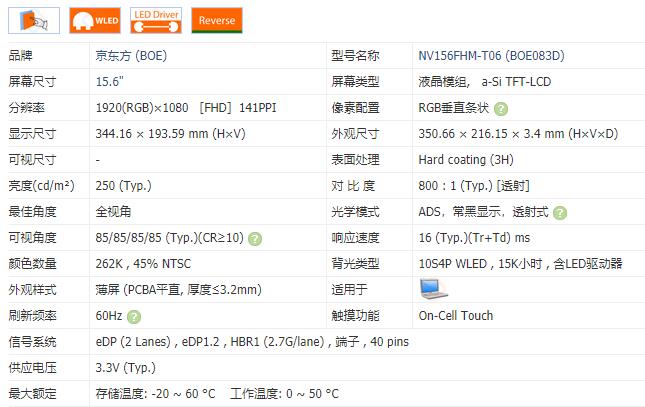Select panel type 液晶模组, a-Si TFT-LCD
This screenshot has height=407, width=645.
pyautogui.click(x=485, y=81)
